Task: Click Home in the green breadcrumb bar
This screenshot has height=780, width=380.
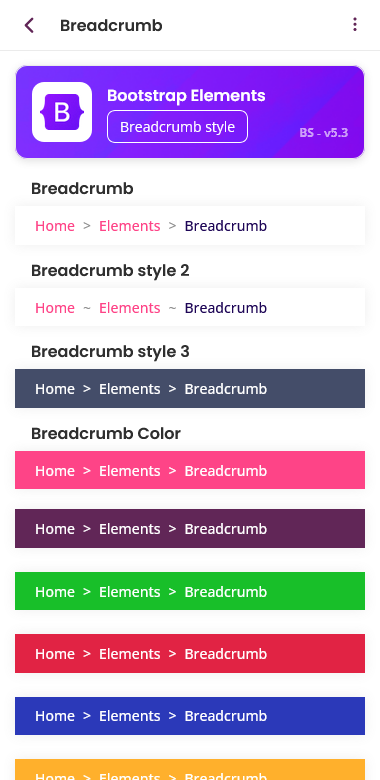Action: tap(55, 592)
